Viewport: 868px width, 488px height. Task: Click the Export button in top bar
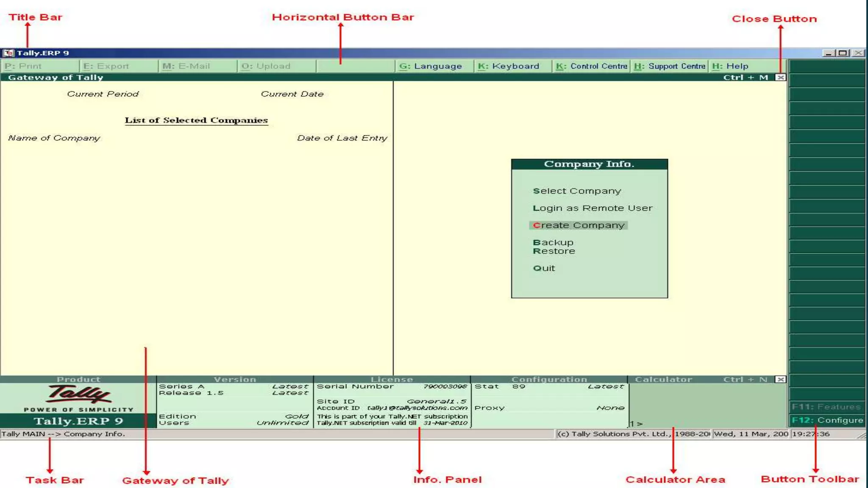tap(106, 66)
